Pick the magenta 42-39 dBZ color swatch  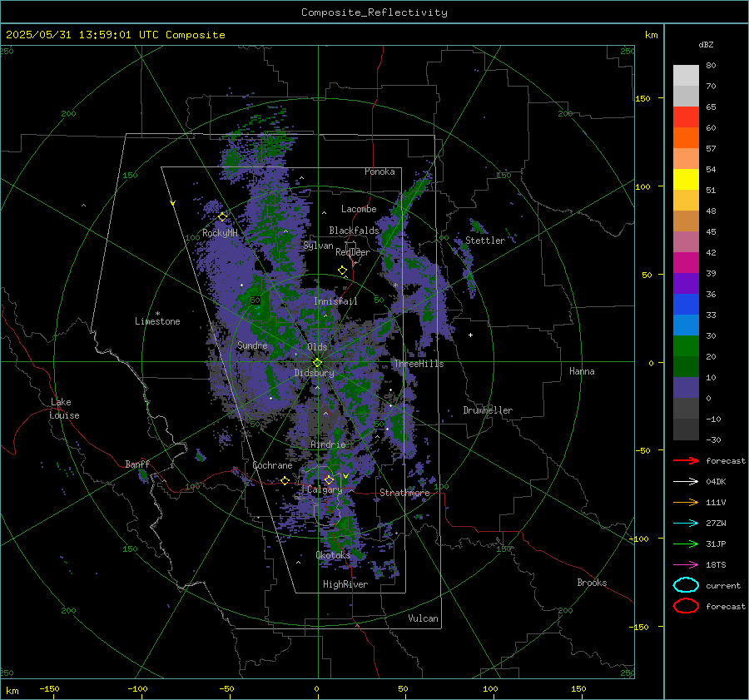coord(686,263)
